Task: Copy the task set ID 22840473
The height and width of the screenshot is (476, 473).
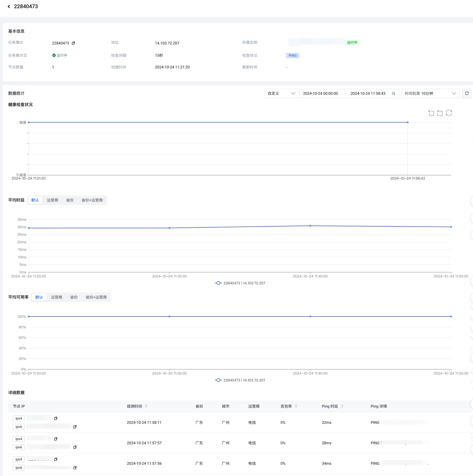Action: point(73,43)
